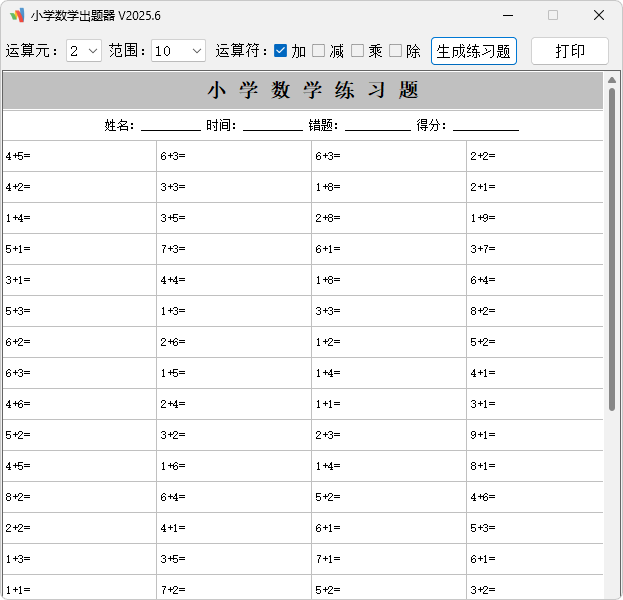Open the 运算元 operand count dropdown
Viewport: 623px width, 600px height.
click(x=84, y=51)
